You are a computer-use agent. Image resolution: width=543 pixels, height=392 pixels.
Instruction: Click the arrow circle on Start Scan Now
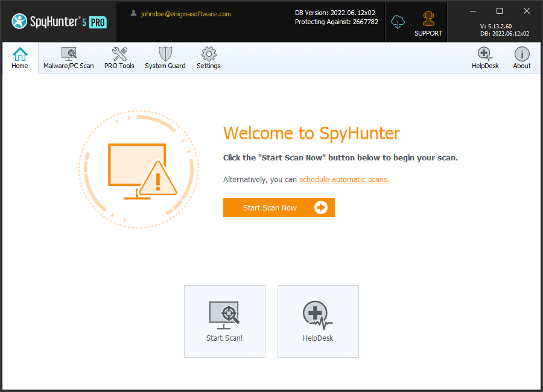click(x=321, y=207)
